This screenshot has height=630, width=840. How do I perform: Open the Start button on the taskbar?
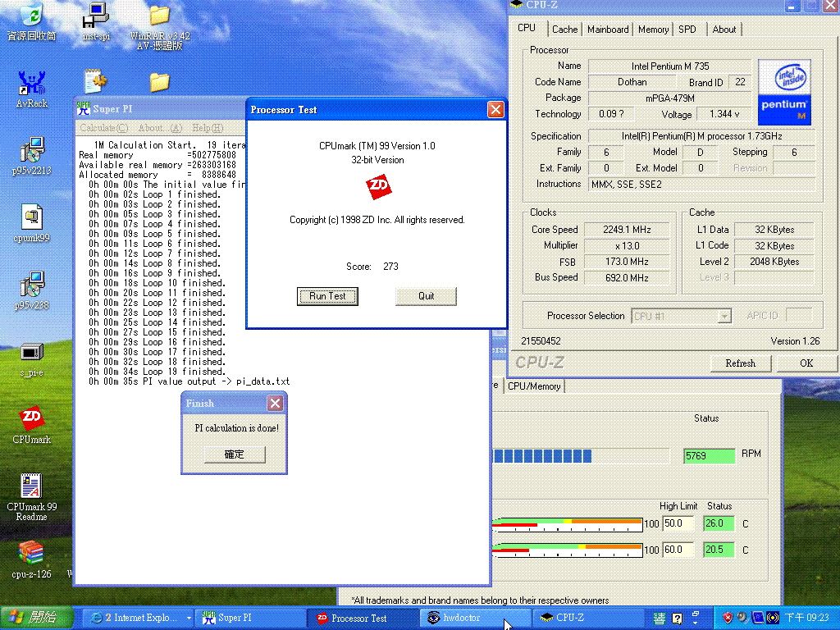[x=35, y=618]
